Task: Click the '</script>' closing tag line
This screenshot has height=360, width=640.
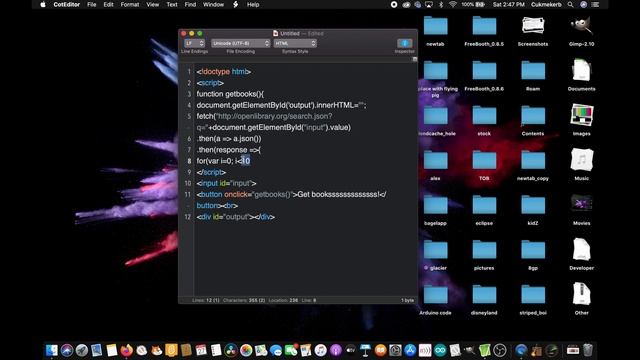Action: (211, 172)
